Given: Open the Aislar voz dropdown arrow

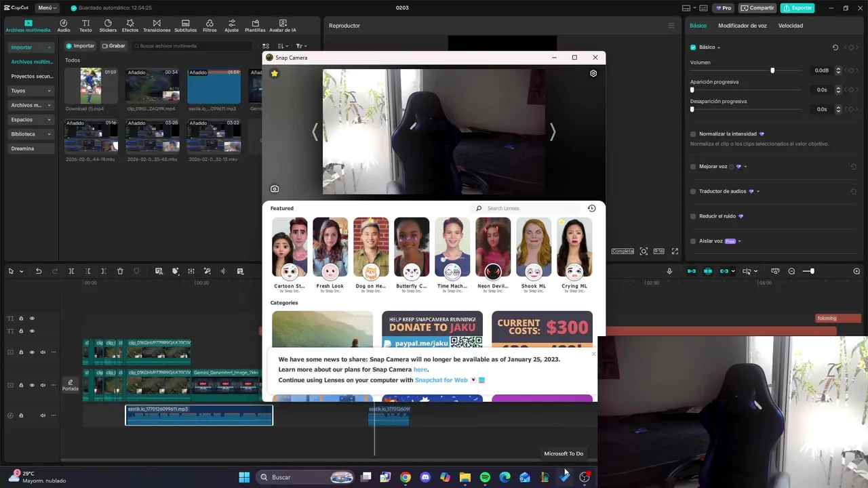Looking at the screenshot, I should (x=739, y=241).
